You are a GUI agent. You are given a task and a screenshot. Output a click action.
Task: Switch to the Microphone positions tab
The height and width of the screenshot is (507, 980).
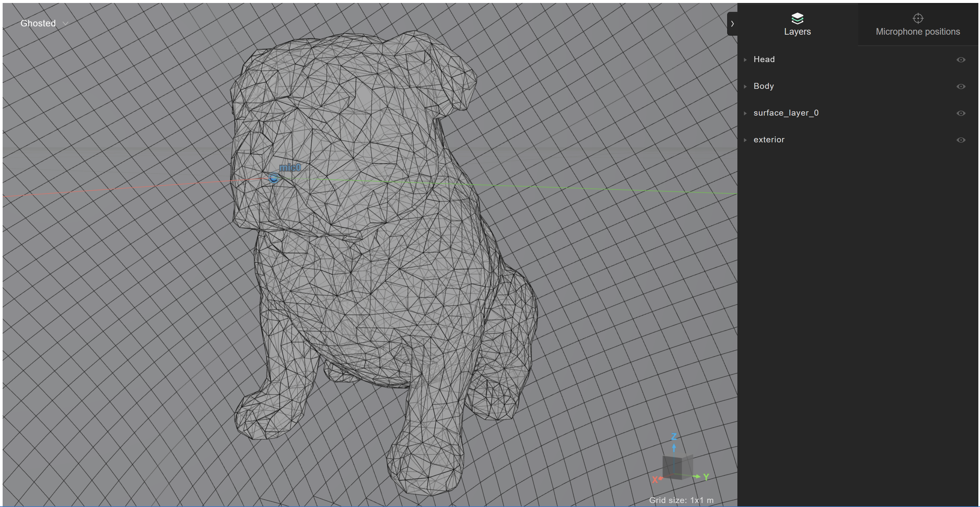click(918, 24)
